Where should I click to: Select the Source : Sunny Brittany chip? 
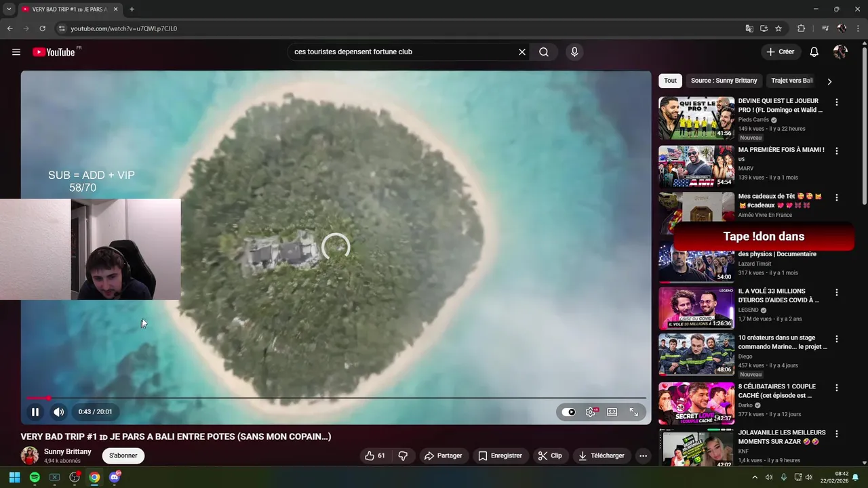click(x=724, y=81)
